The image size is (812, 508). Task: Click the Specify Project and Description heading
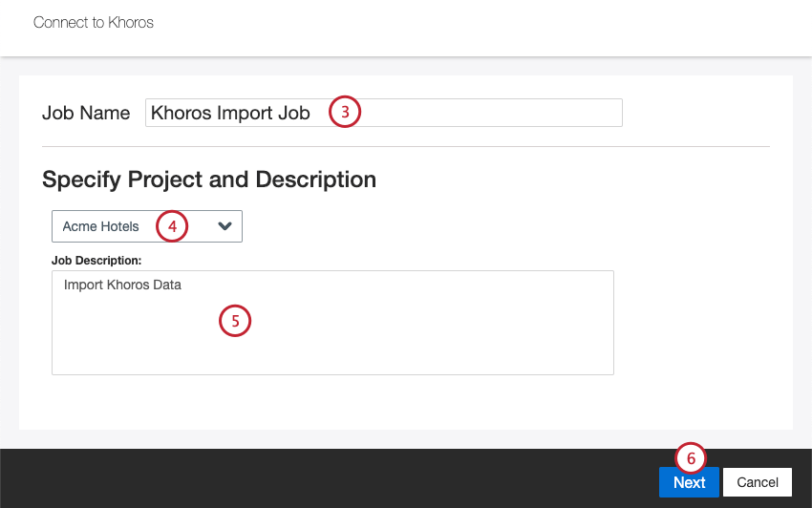(x=209, y=180)
